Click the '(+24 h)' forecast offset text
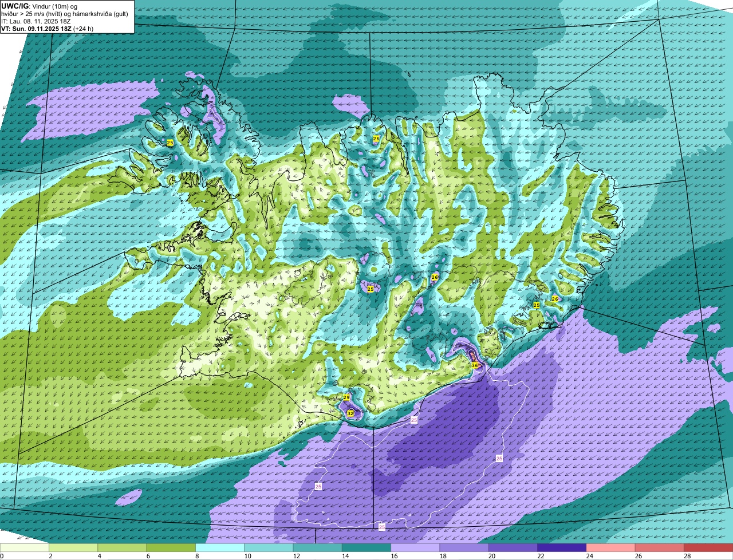733x560 pixels. 84,29
